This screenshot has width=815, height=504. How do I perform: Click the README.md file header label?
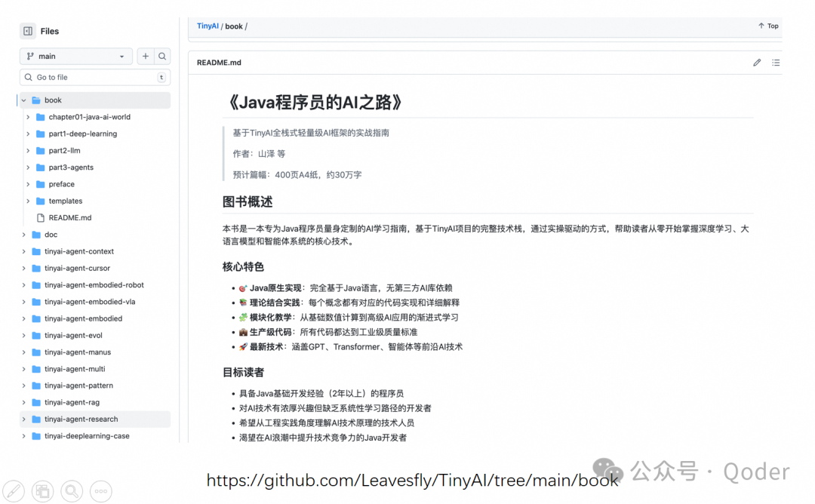[x=219, y=63]
